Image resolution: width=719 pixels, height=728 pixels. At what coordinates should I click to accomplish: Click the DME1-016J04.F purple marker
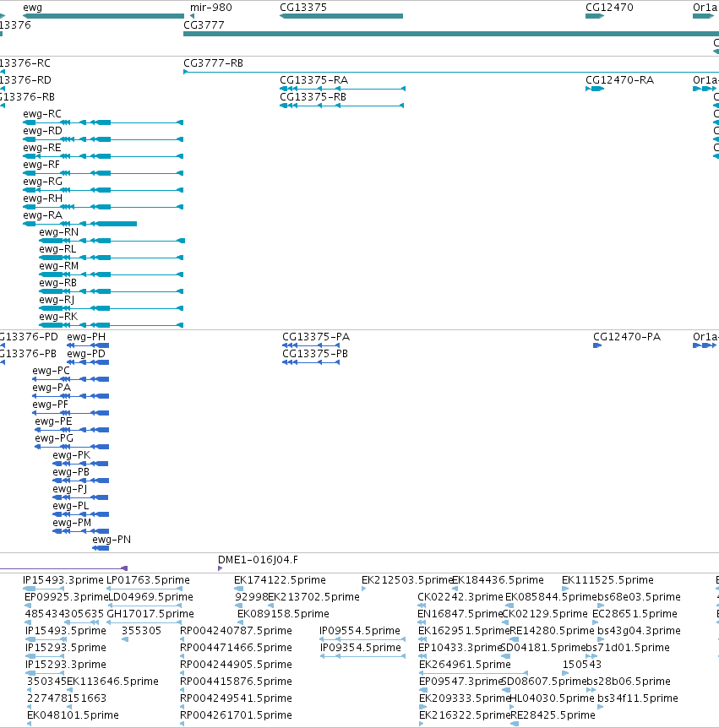221,568
